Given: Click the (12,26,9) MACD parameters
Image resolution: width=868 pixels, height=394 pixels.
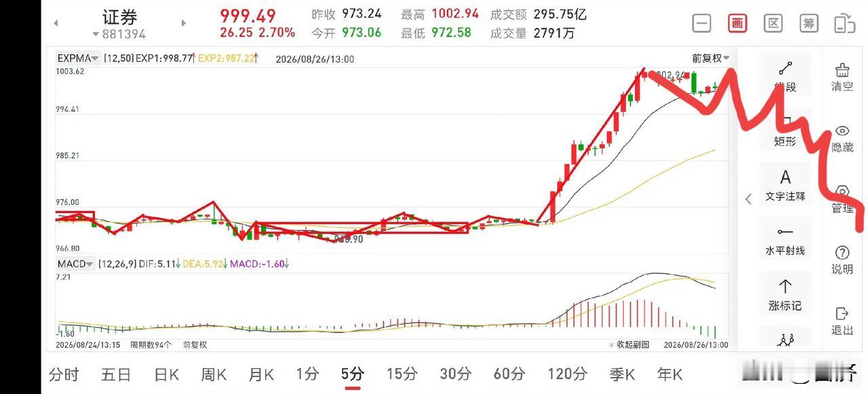Looking at the screenshot, I should (x=117, y=264).
